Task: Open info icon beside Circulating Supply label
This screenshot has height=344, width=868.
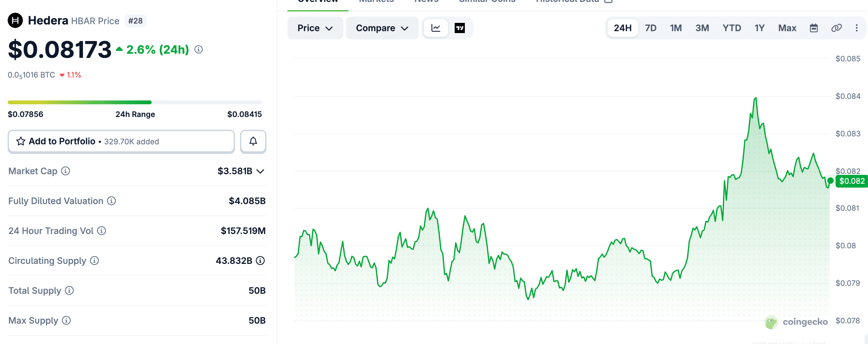Action: point(94,261)
